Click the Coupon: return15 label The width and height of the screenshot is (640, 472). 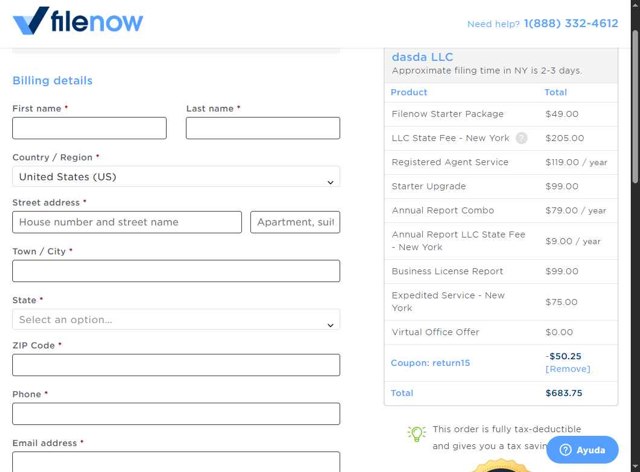[x=430, y=363]
